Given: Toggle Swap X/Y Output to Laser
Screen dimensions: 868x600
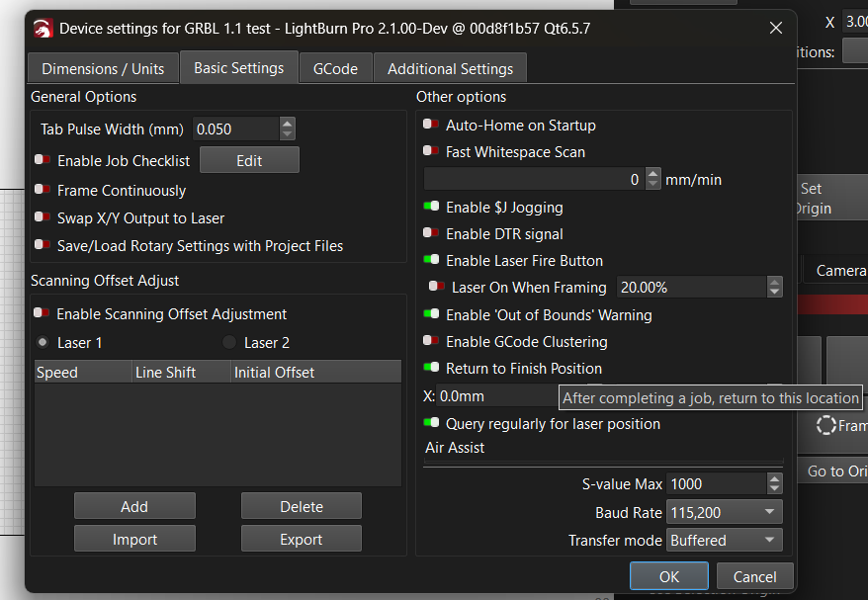Looking at the screenshot, I should click(43, 217).
